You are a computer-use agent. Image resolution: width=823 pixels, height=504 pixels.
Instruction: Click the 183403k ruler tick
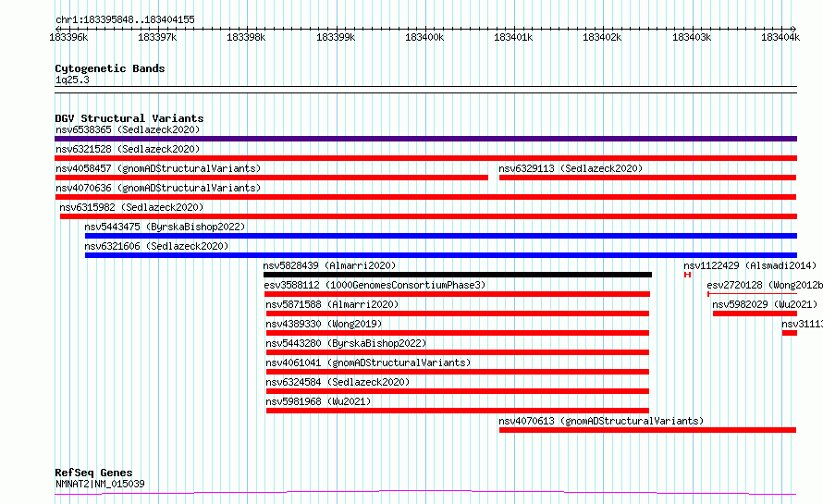692,37
